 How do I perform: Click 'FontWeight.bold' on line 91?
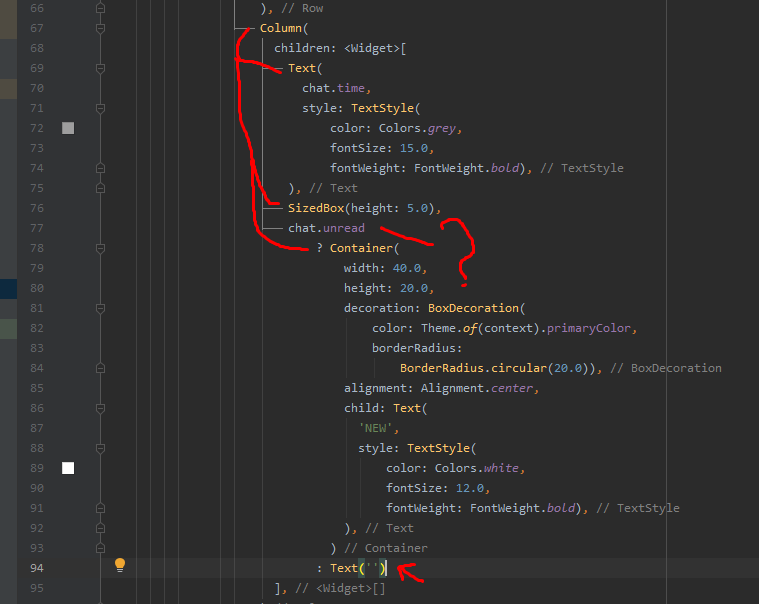[523, 508]
